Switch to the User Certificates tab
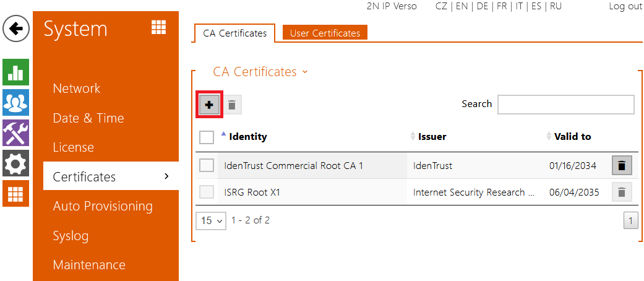644x281 pixels. coord(325,33)
